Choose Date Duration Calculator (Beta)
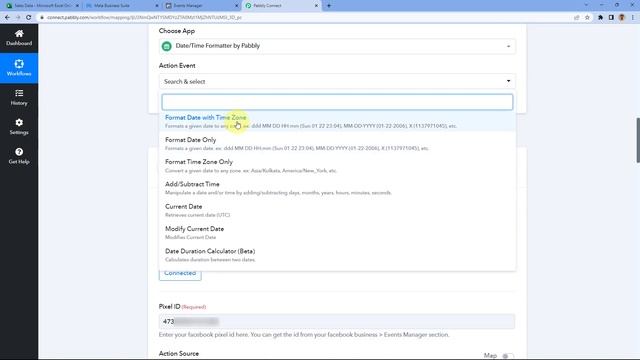Screen dimensions: 640x360 coord(337,255)
